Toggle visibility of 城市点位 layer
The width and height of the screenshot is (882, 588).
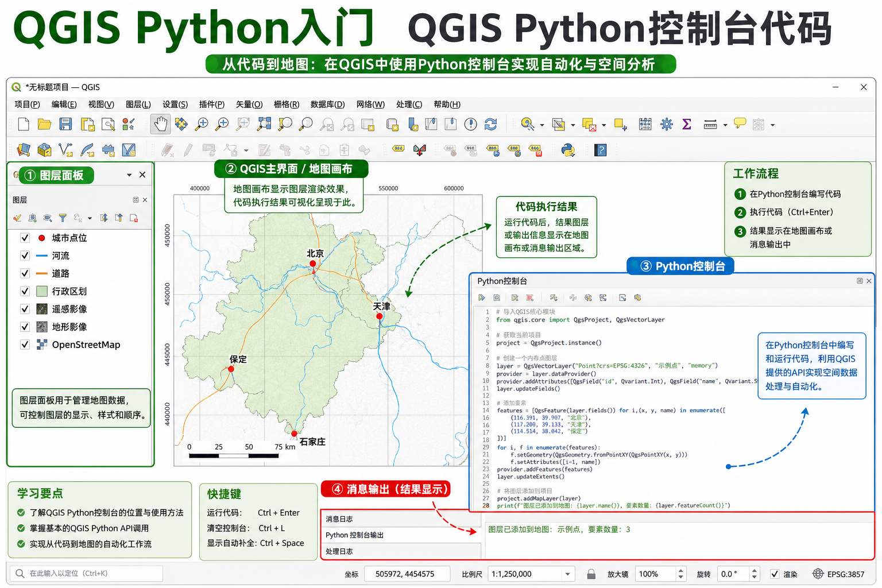tap(25, 238)
